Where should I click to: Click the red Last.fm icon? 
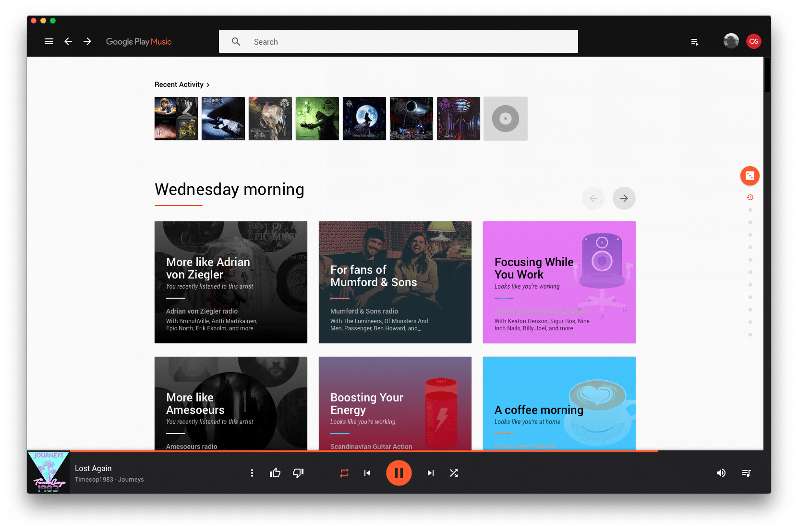754,41
